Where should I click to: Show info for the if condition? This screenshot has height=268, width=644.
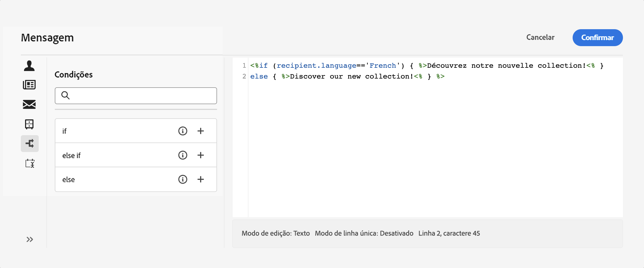click(183, 131)
